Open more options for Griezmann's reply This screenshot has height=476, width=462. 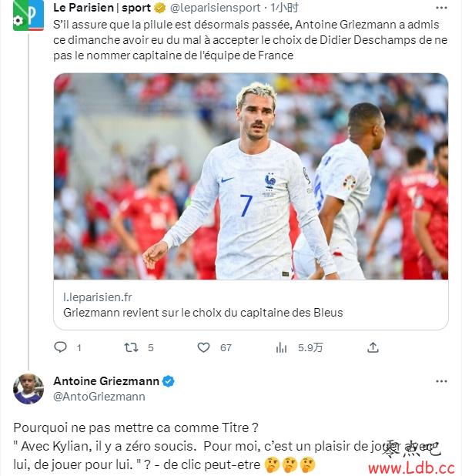441,381
